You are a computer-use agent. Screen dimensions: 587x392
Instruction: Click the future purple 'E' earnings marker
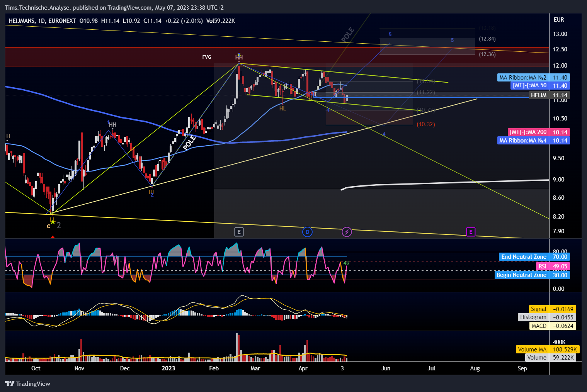[470, 232]
